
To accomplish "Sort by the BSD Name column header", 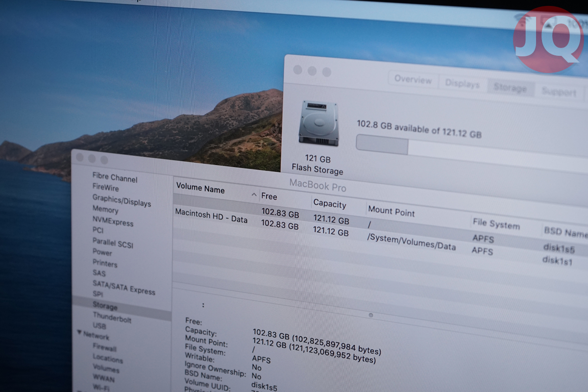I will [565, 232].
